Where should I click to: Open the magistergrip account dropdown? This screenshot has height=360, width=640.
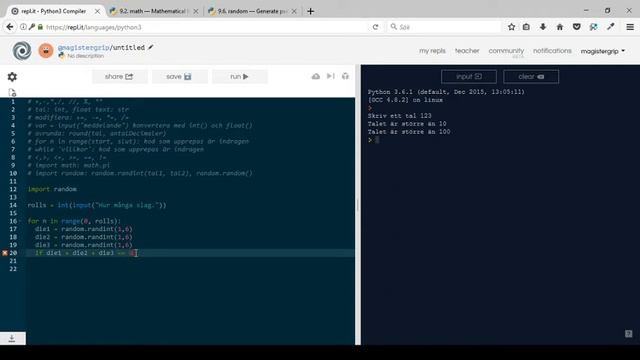[x=603, y=51]
